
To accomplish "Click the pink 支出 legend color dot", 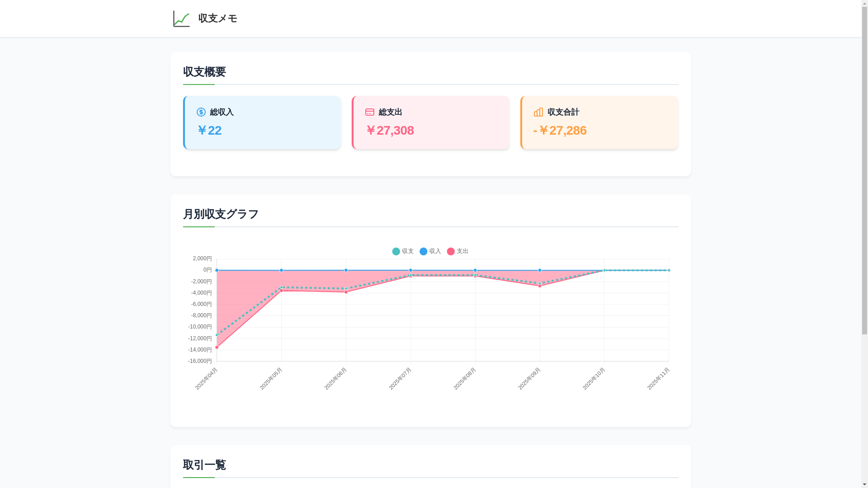I will coord(451,251).
